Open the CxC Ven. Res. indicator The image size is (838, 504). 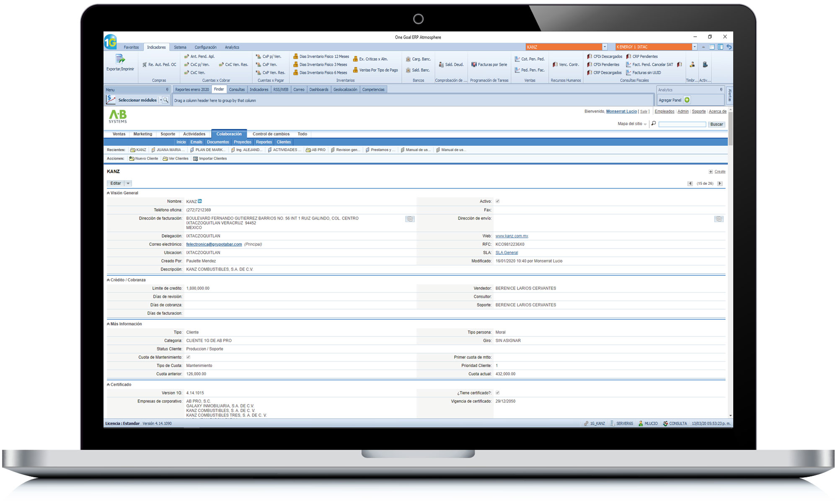pyautogui.click(x=233, y=65)
